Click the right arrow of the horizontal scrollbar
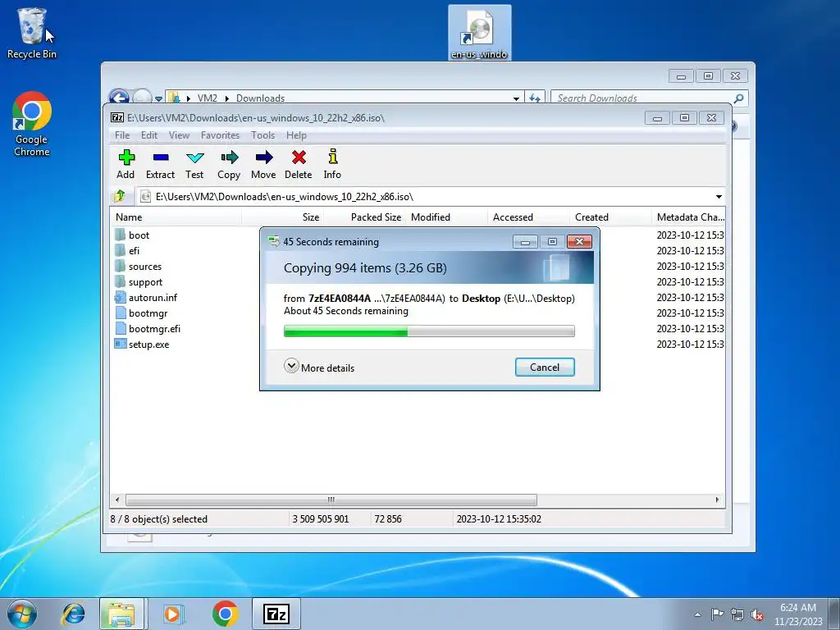840x630 pixels. (717, 500)
